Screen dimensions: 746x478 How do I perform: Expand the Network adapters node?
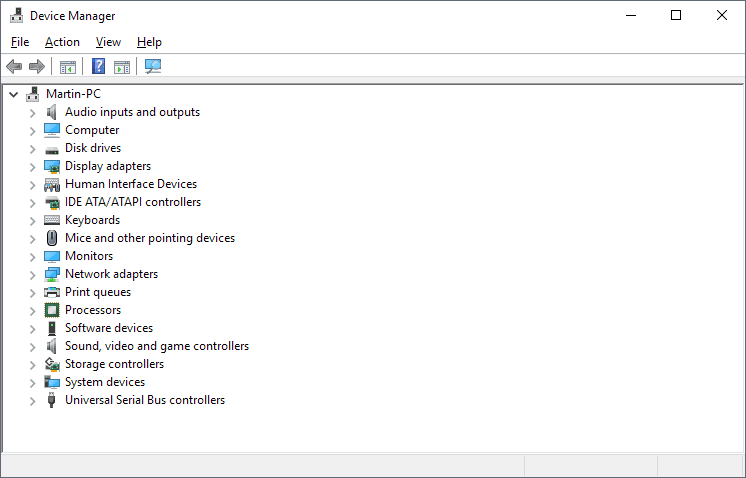[x=32, y=274]
